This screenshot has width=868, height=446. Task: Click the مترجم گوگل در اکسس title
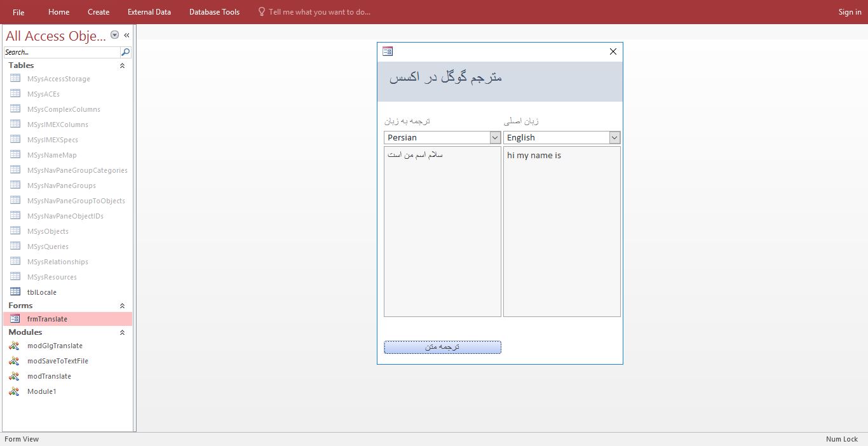pos(445,78)
